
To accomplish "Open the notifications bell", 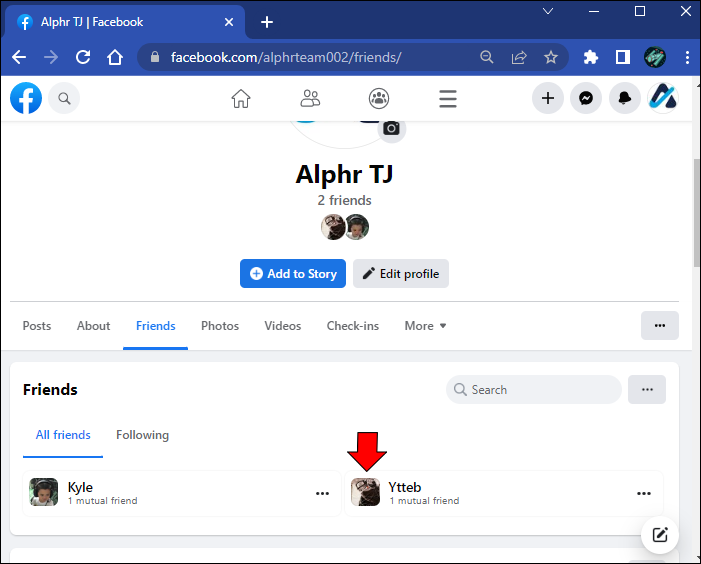I will (625, 98).
